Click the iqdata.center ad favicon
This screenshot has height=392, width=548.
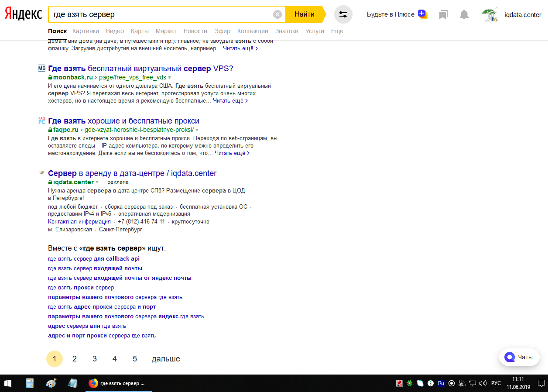click(x=42, y=173)
